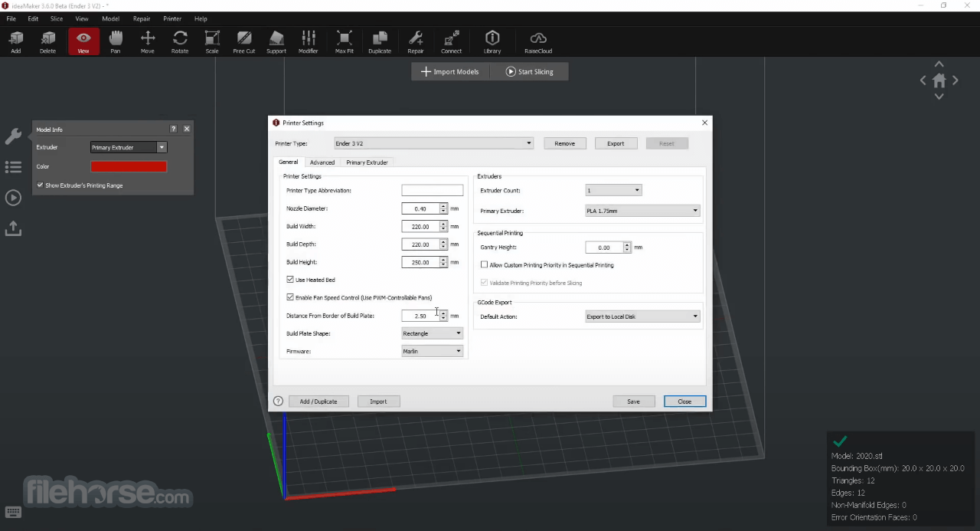Open GCode Export Default Action dropdown
Viewport: 980px width, 531px height.
point(642,316)
